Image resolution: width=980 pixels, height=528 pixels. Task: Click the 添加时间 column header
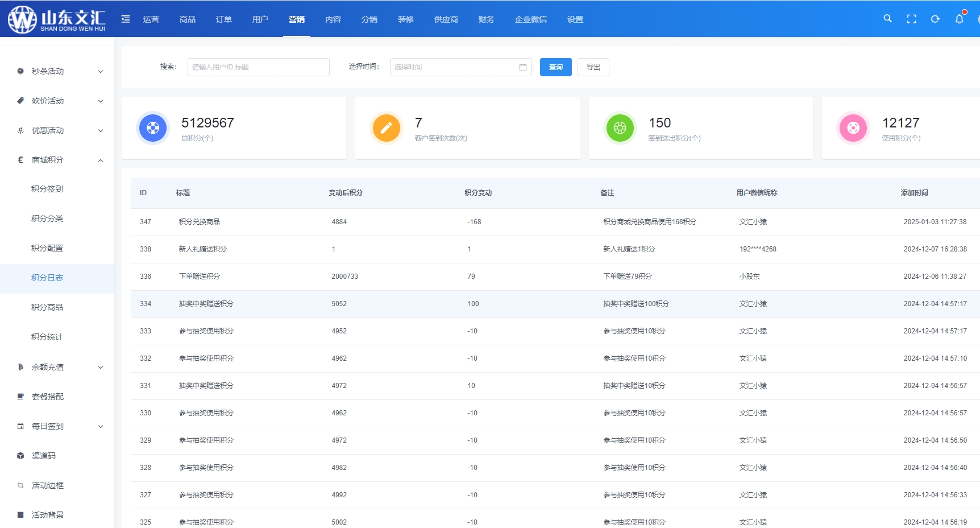click(914, 193)
